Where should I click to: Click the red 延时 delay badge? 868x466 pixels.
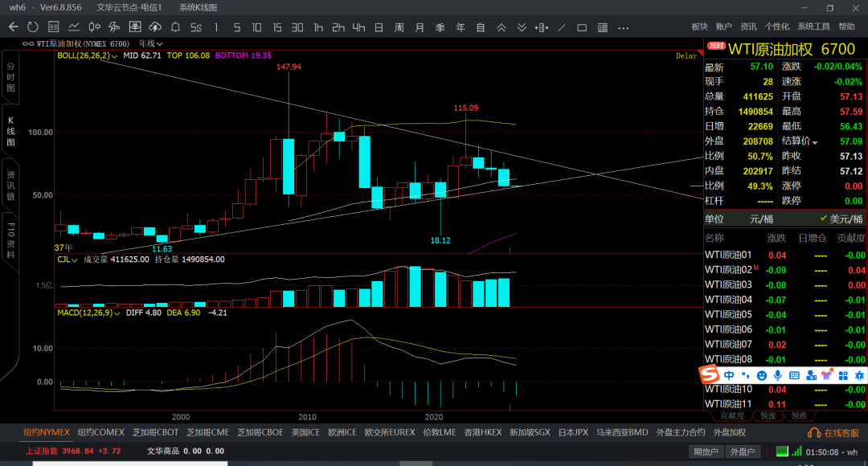(716, 46)
